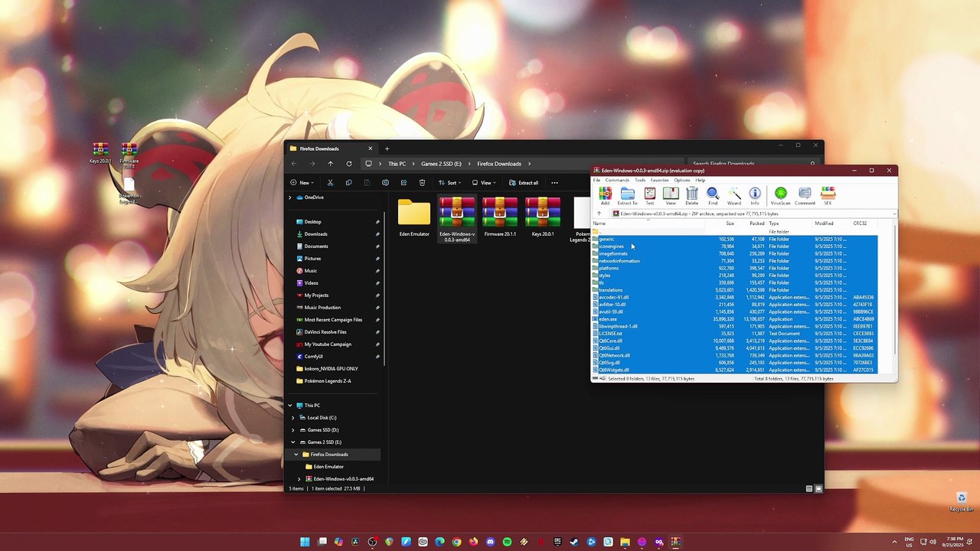The image size is (980, 551).
Task: Open Spotify from the taskbar
Action: tap(507, 542)
